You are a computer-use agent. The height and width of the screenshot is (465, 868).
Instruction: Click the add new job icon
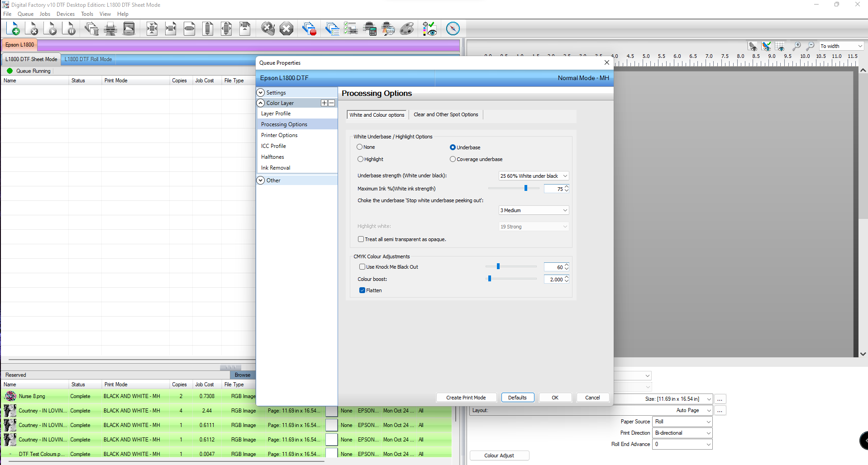(13, 29)
